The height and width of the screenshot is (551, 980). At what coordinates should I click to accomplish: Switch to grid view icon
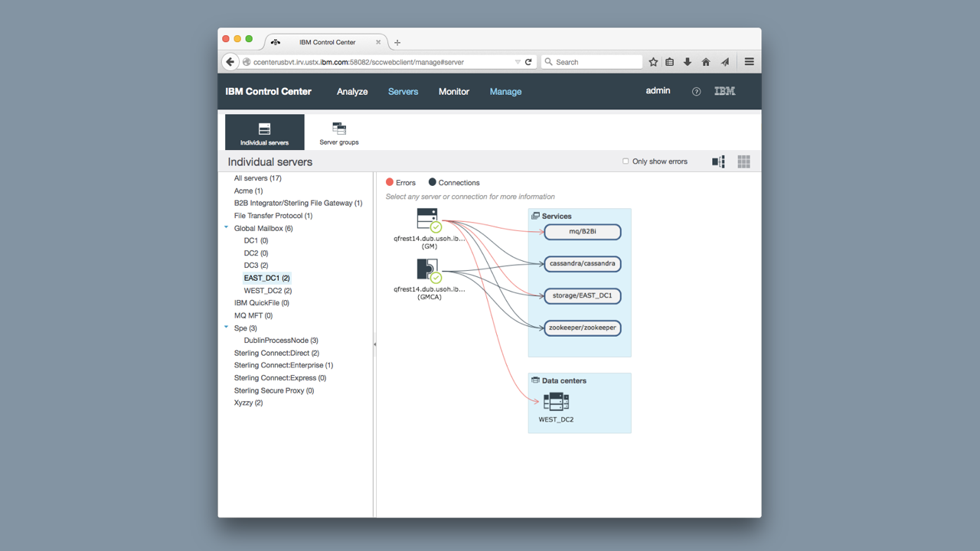coord(743,161)
